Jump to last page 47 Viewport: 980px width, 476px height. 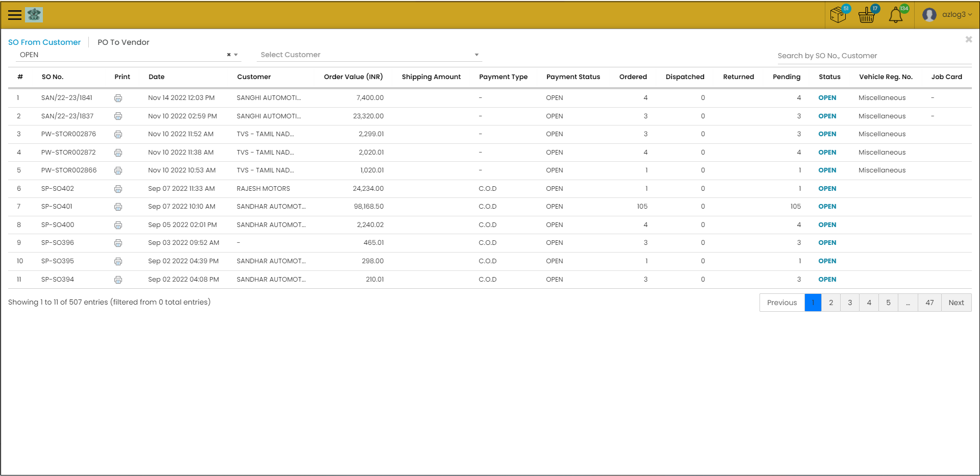929,303
